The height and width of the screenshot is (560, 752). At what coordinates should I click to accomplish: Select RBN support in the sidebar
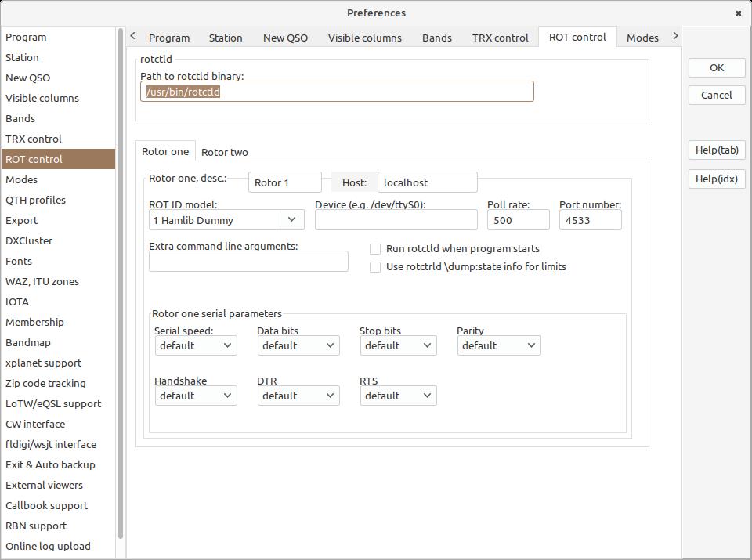58,526
